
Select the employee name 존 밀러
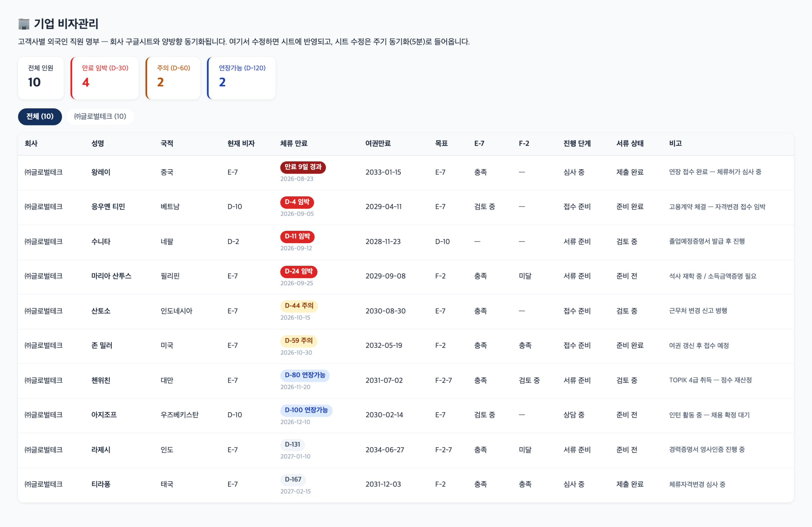click(102, 345)
